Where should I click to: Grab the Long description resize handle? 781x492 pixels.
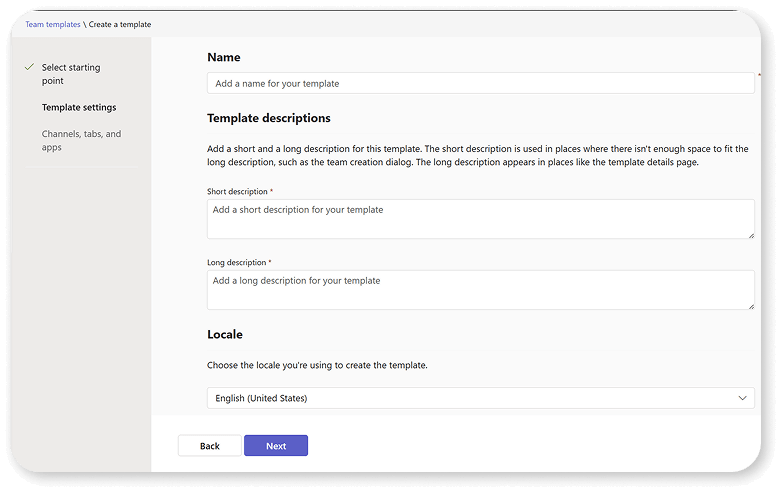[751, 306]
